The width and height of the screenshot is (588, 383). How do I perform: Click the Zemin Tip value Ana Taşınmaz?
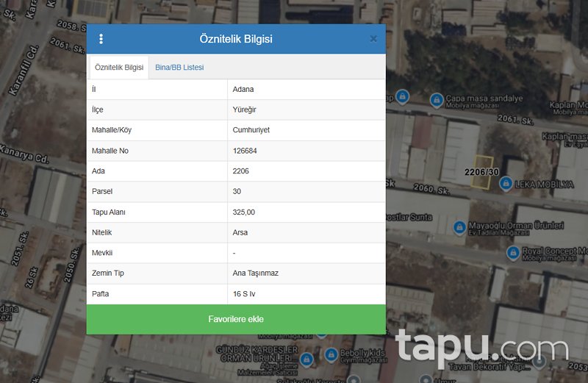[255, 273]
